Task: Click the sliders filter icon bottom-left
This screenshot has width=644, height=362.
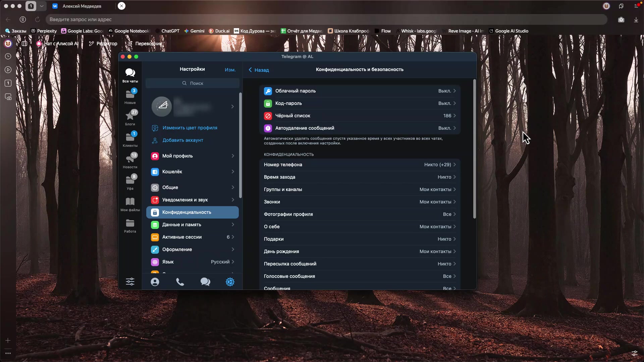Action: [130, 282]
